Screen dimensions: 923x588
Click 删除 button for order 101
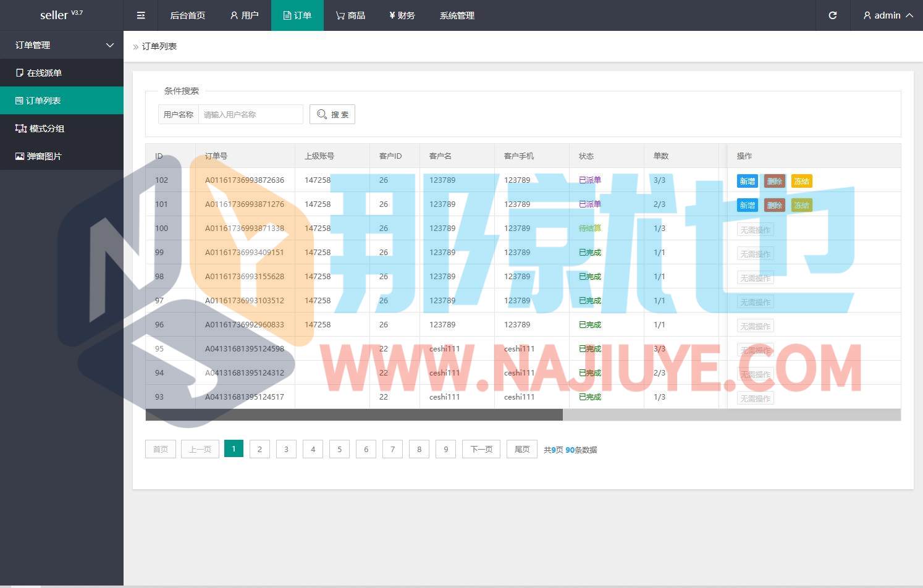[774, 205]
